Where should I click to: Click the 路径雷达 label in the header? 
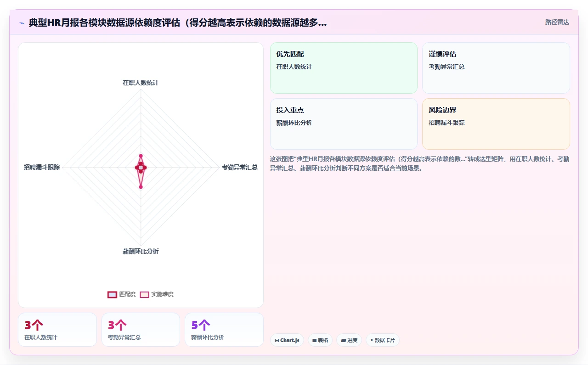(557, 22)
